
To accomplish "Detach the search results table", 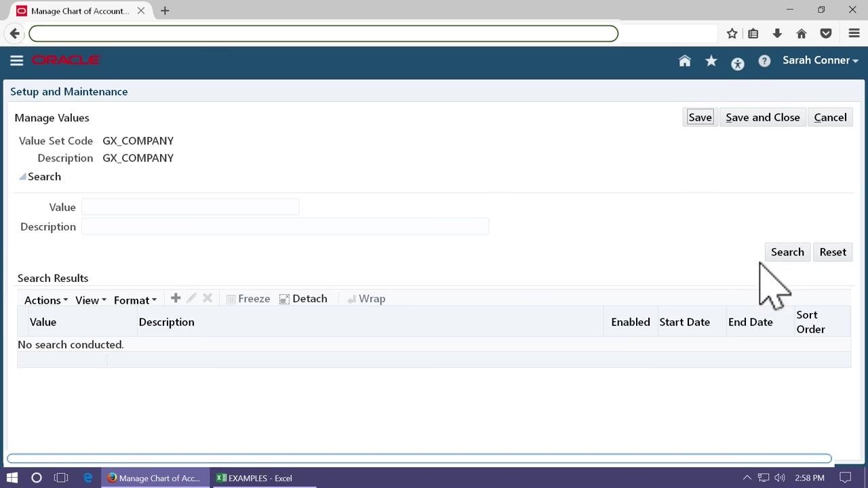I will (303, 299).
